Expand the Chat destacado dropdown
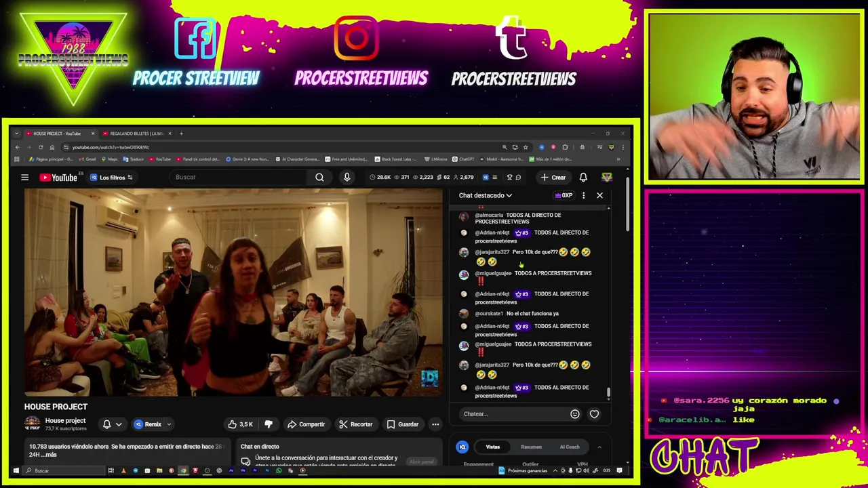 coord(485,195)
